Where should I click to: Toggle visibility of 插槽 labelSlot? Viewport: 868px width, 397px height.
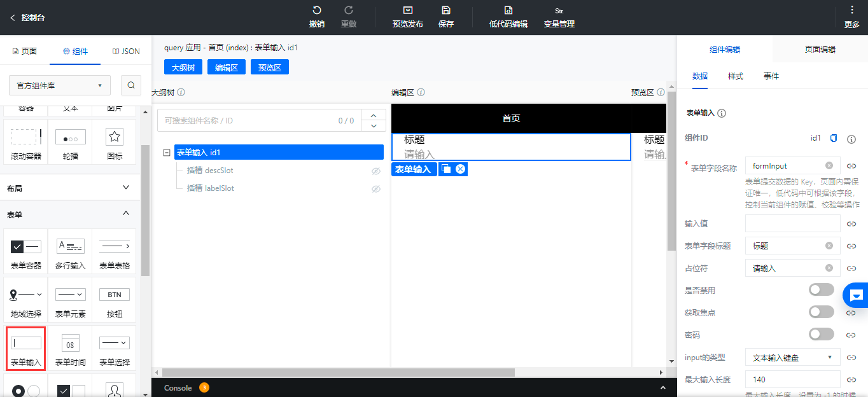pyautogui.click(x=376, y=189)
